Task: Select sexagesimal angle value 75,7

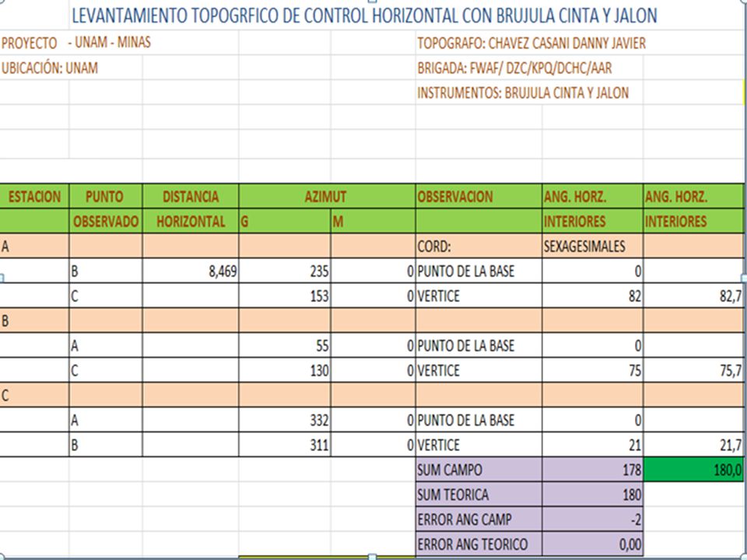Action: tap(693, 370)
